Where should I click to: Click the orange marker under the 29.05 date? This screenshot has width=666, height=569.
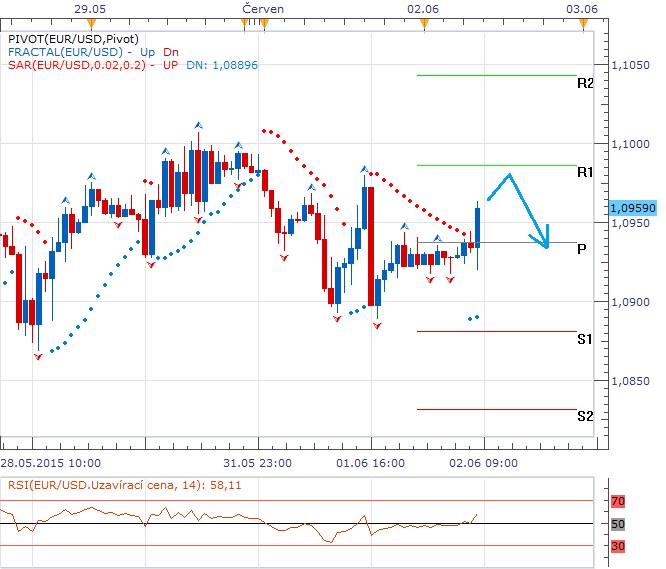pos(92,23)
